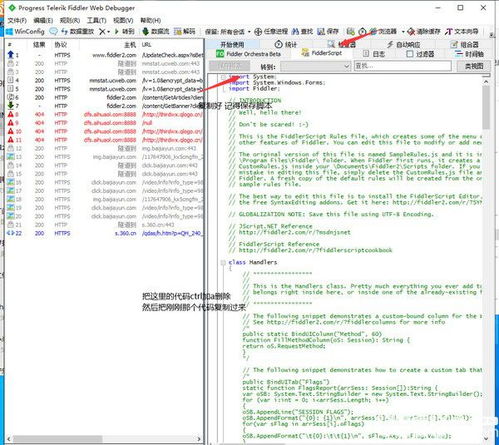Toggle the 解码 decode button

click(184, 31)
